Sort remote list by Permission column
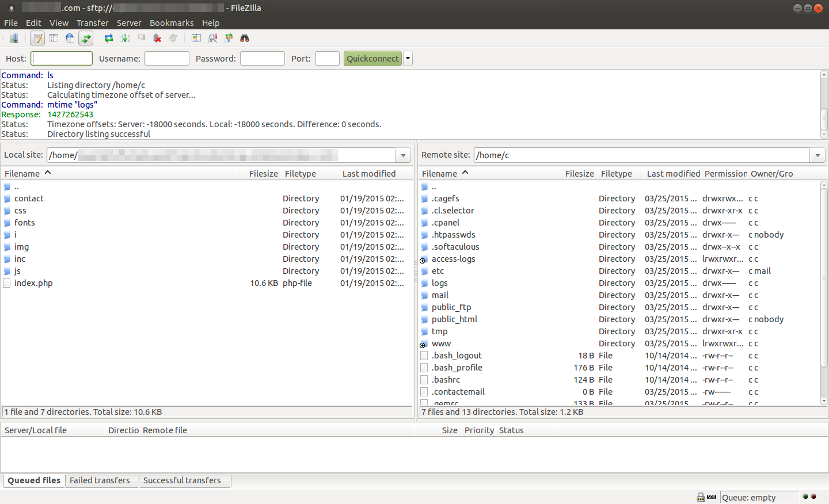The width and height of the screenshot is (829, 504). (726, 174)
